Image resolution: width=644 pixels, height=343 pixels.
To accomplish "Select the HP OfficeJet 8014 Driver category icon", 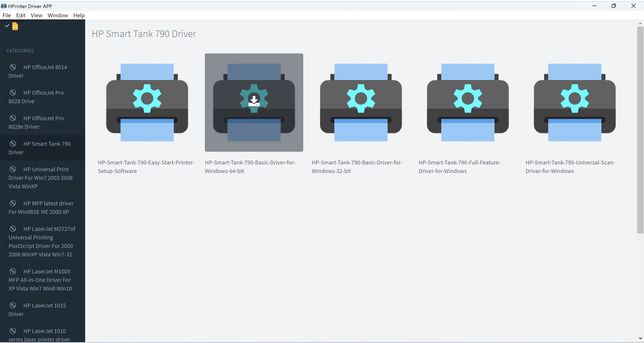I will pyautogui.click(x=13, y=67).
